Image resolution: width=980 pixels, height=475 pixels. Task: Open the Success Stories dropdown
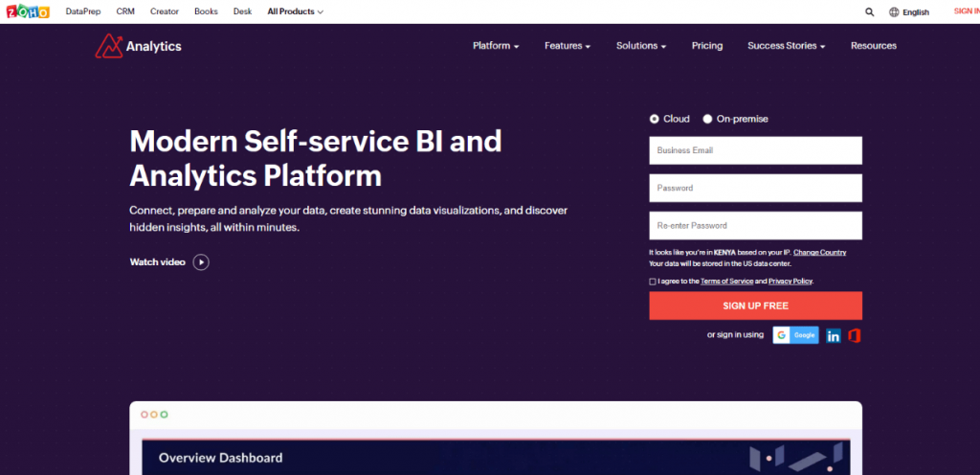click(x=787, y=46)
